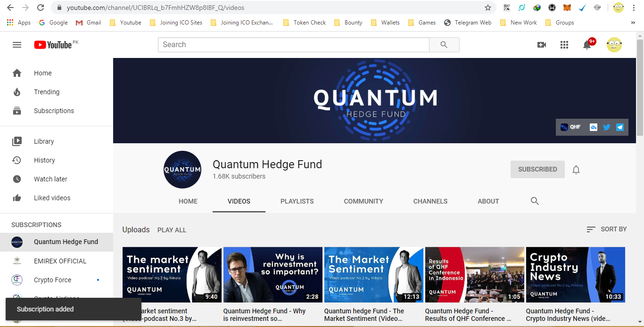Screen dimensions: 644x327
Task: Open the Apps bookmark shortcut
Action: [19, 23]
